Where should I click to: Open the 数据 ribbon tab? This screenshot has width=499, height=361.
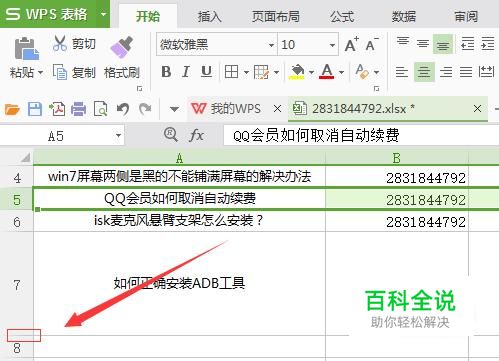point(403,16)
